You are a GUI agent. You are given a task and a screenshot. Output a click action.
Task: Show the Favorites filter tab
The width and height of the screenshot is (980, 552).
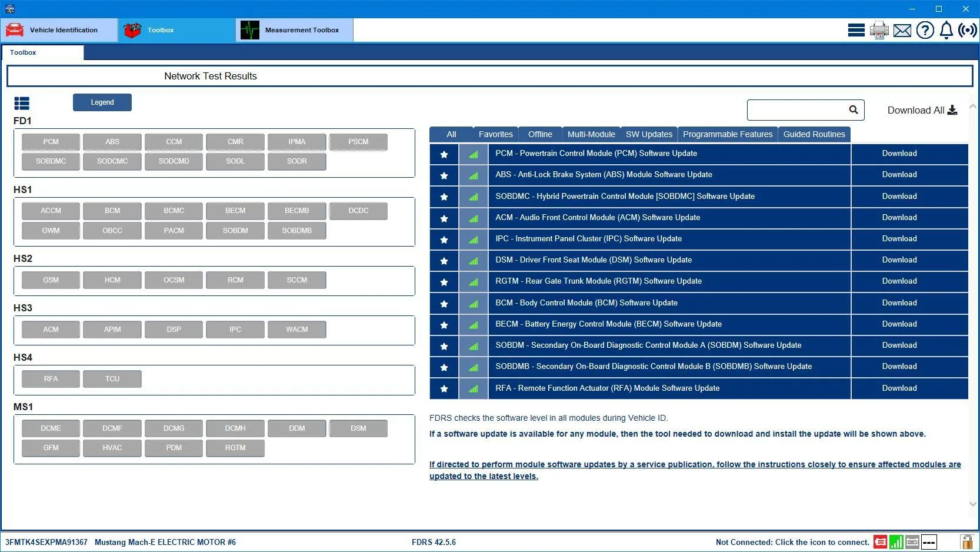pos(496,134)
